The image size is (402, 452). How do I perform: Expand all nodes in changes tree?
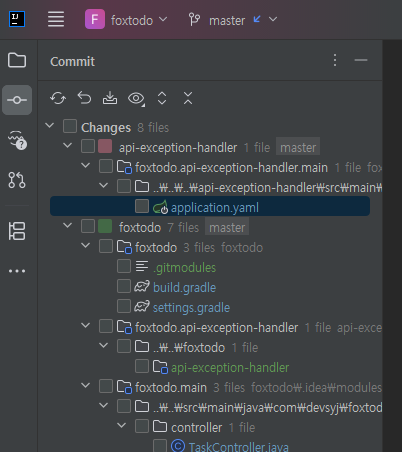162,98
